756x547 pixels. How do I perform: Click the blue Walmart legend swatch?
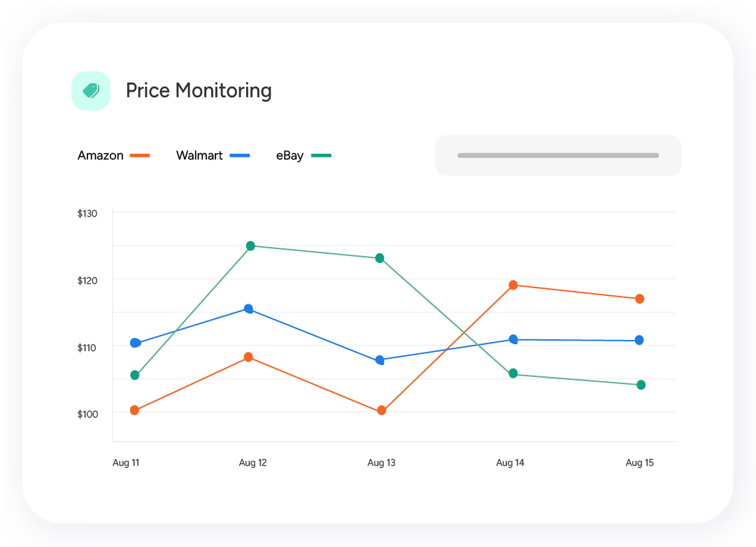point(240,156)
